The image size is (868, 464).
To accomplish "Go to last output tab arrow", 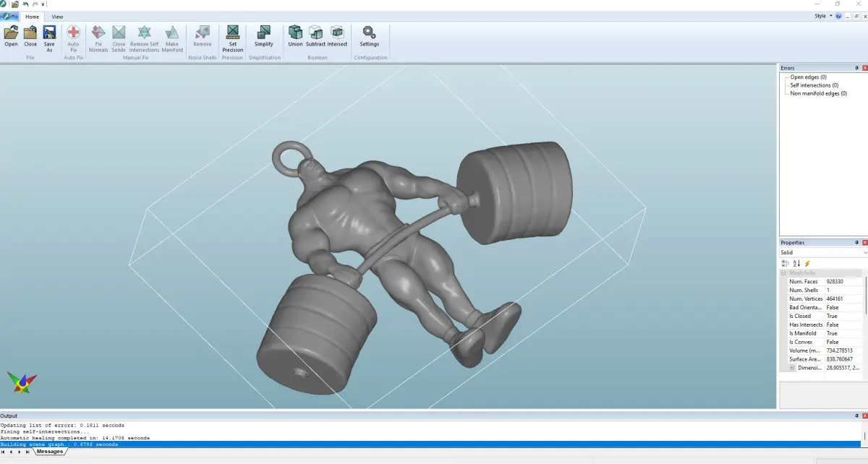I will click(27, 452).
